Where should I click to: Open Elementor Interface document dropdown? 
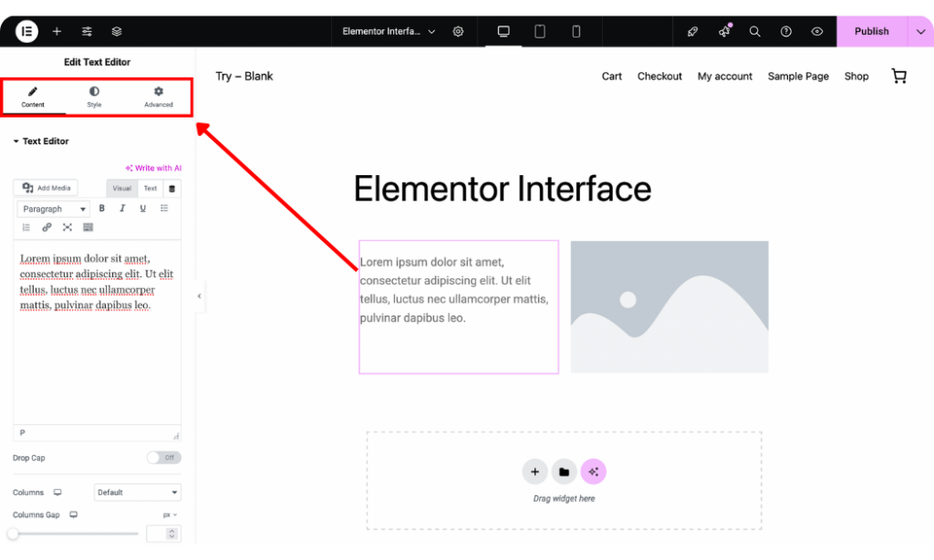[389, 32]
